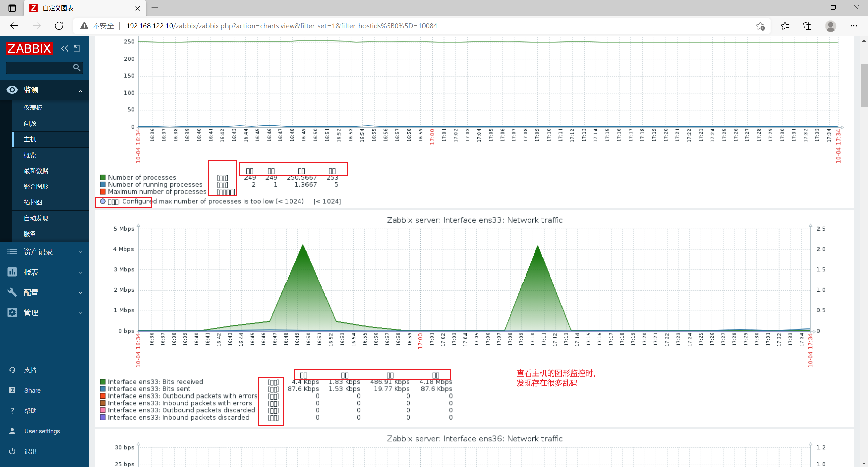The image size is (868, 467).
Task: Click the user icon for User settings
Action: tap(12, 431)
